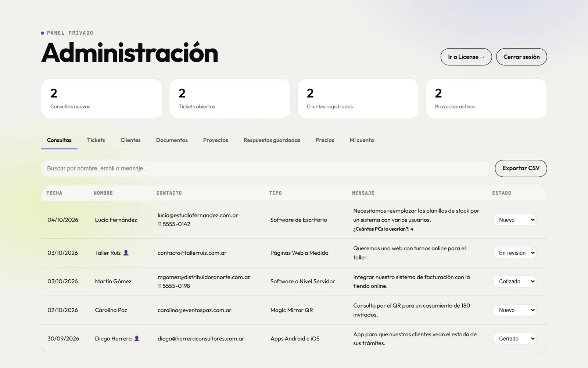The width and height of the screenshot is (588, 368).
Task: Click the user icon next to Taller Ruiz
Action: tap(126, 253)
